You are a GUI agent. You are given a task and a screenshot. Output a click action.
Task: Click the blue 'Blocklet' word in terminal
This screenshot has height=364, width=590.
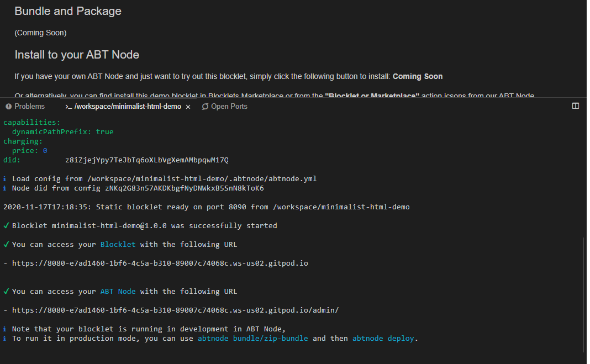118,245
